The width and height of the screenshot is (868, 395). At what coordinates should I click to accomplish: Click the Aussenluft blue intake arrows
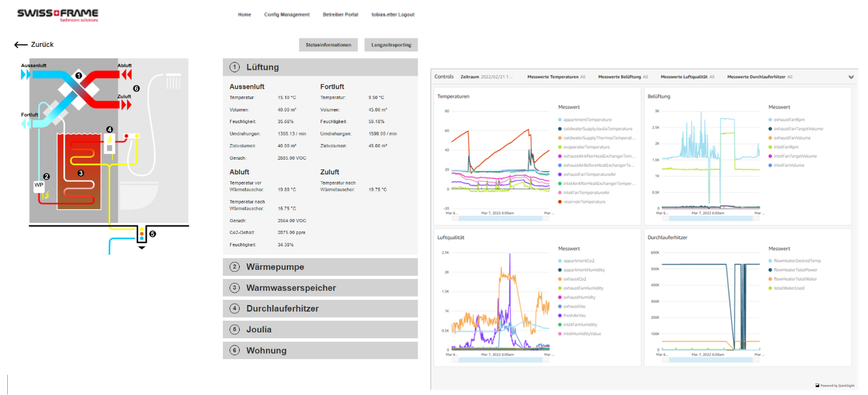pyautogui.click(x=25, y=75)
